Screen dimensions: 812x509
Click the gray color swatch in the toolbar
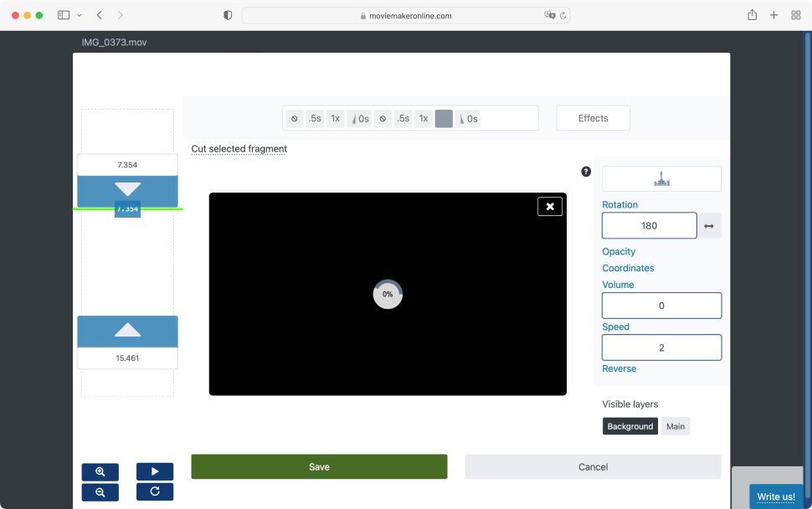coord(444,118)
